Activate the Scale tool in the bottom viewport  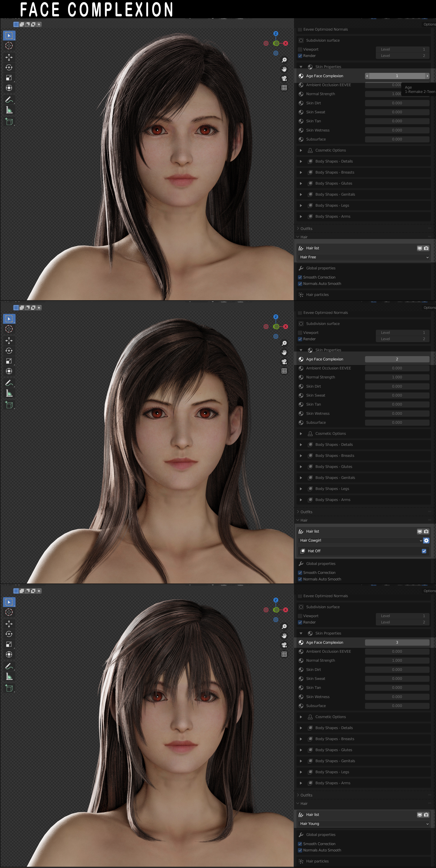[9, 644]
